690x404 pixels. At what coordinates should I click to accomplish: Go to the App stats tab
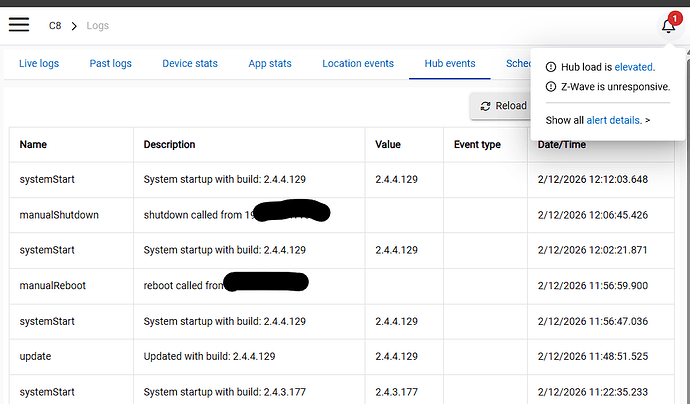pos(270,64)
